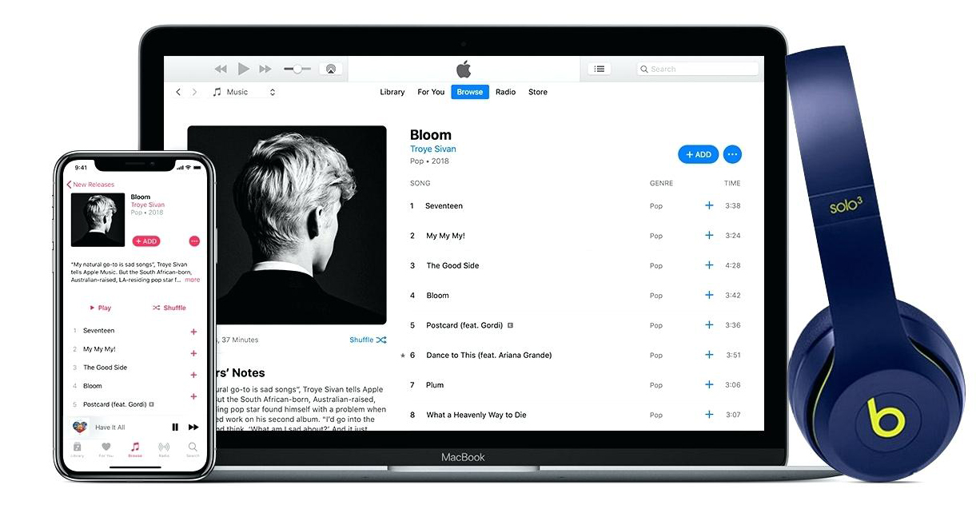Screen dimensions: 980x513
Task: Open the Browse tab on the iPhone
Action: pyautogui.click(x=135, y=450)
